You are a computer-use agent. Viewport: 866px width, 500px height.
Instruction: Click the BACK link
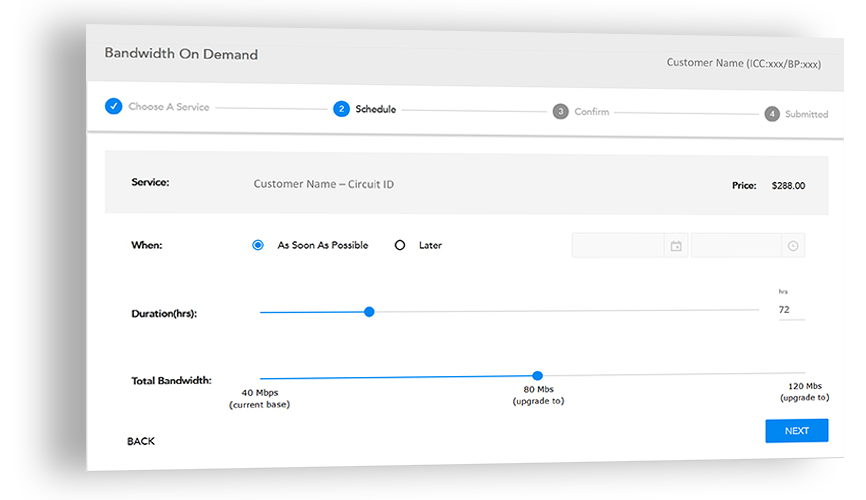[141, 441]
